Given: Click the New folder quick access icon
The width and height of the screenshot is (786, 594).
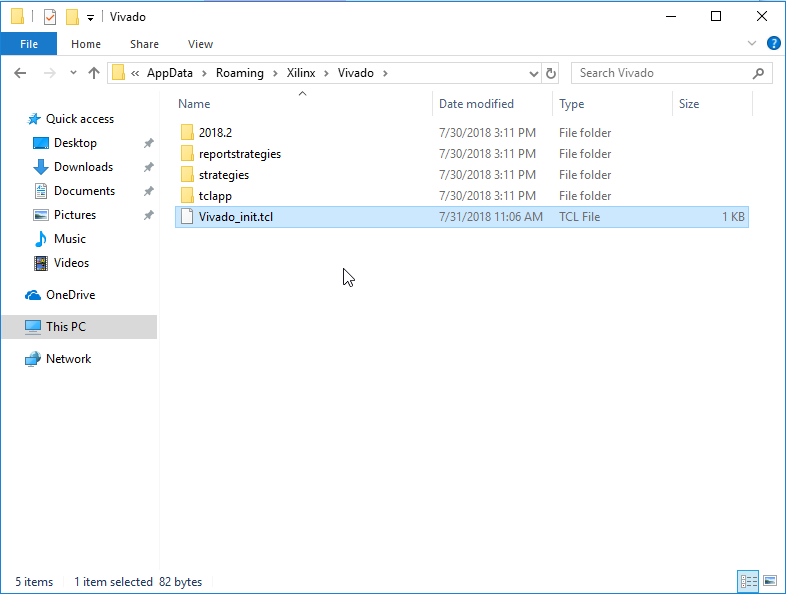Looking at the screenshot, I should 72,17.
